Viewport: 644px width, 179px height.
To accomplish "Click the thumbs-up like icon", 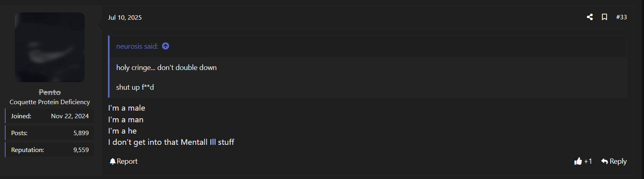I will 578,161.
